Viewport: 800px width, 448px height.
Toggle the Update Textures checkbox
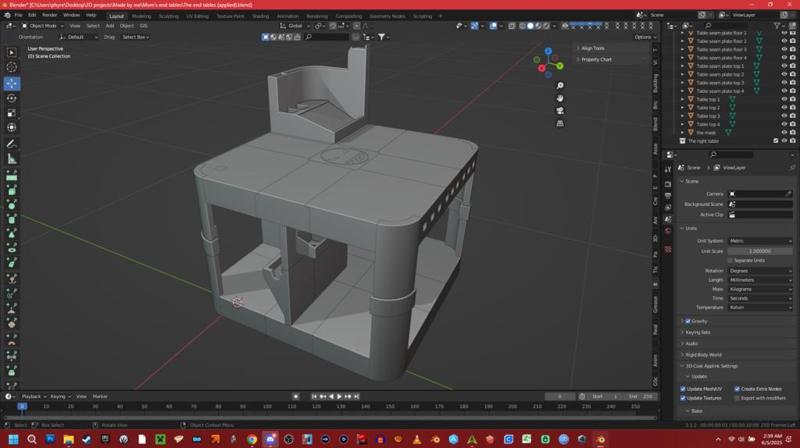pos(683,398)
